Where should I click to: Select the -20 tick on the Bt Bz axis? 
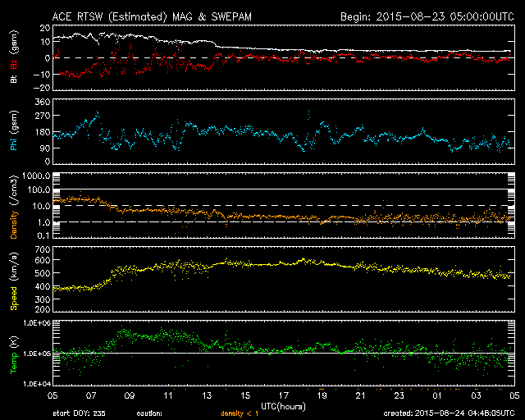pos(42,88)
